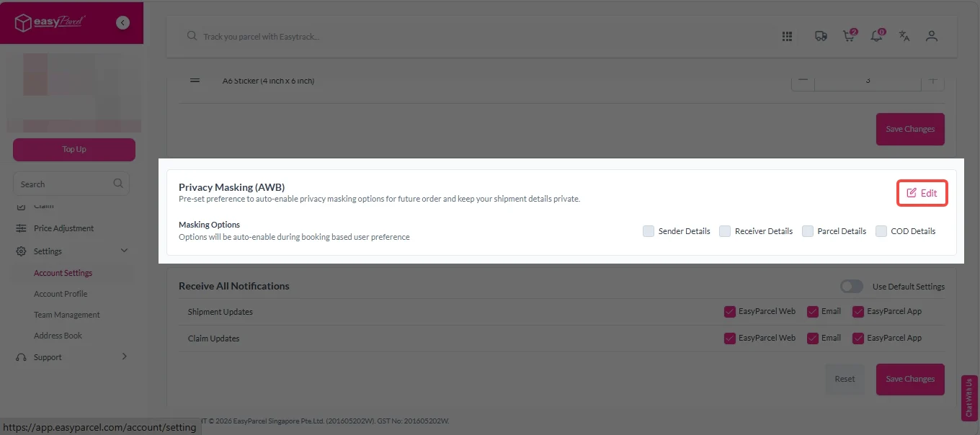Collapse sidebar using the arrow button
The width and height of the screenshot is (980, 435).
pos(123,23)
